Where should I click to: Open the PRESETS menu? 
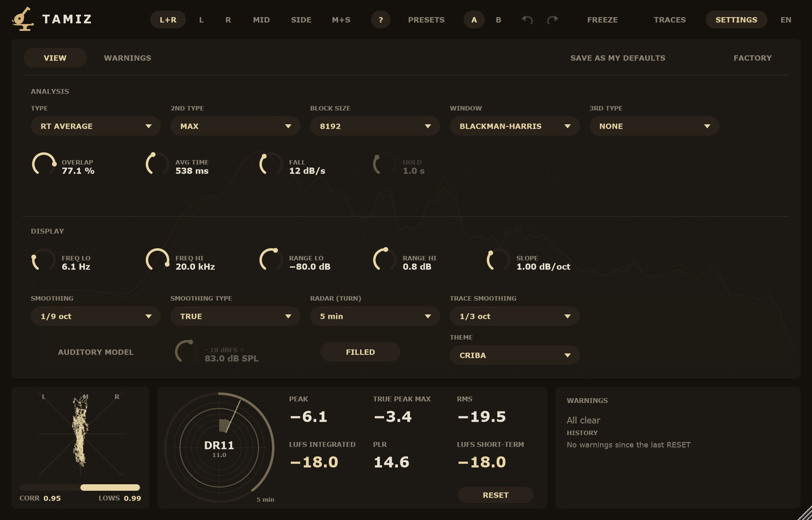point(426,19)
